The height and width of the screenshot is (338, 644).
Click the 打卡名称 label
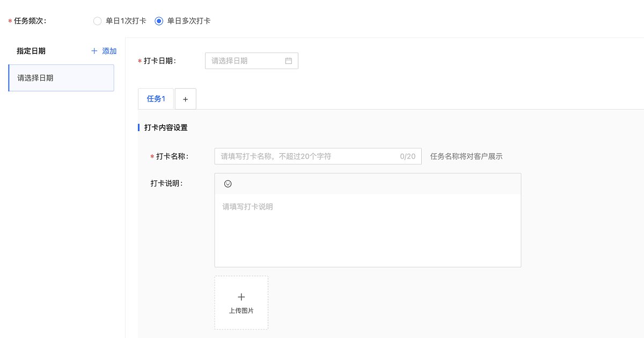[x=173, y=156]
